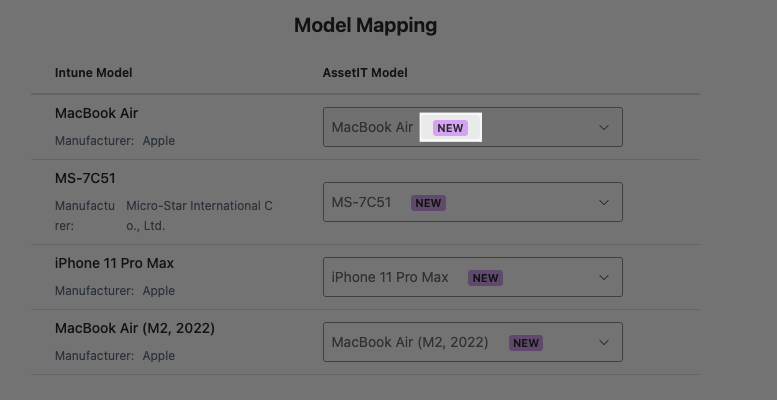Click the Intune model name MS-7C51
The height and width of the screenshot is (400, 777).
86,179
